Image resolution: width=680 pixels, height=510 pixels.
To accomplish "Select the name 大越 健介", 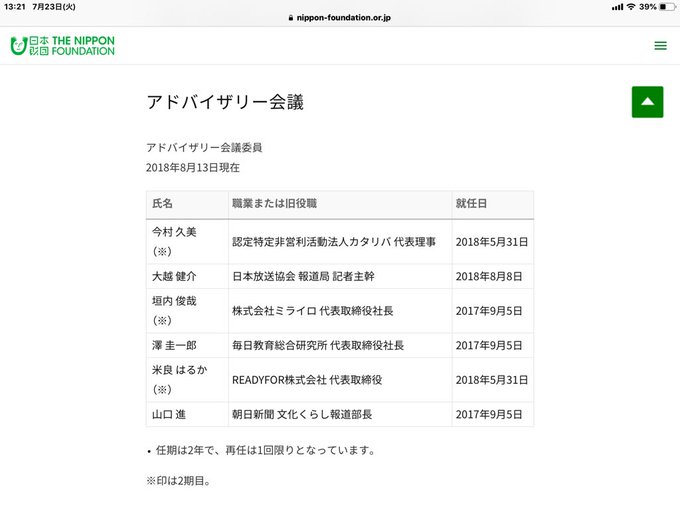I will point(174,276).
